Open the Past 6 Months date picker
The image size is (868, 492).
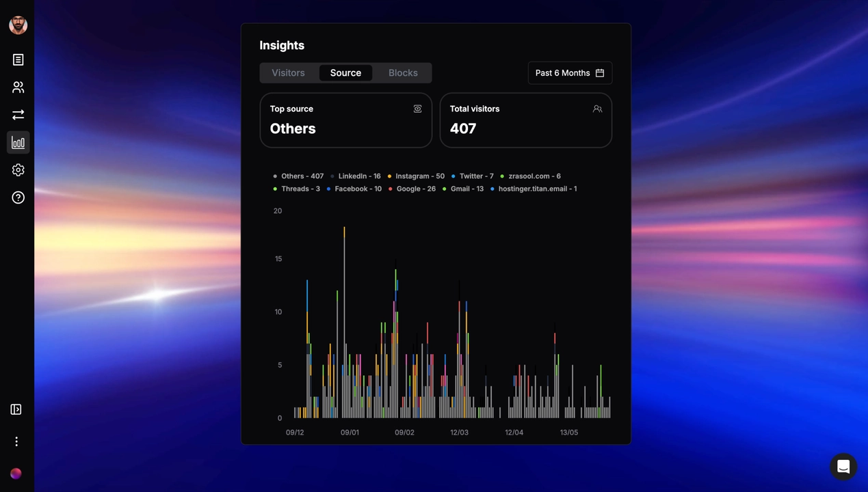click(570, 73)
